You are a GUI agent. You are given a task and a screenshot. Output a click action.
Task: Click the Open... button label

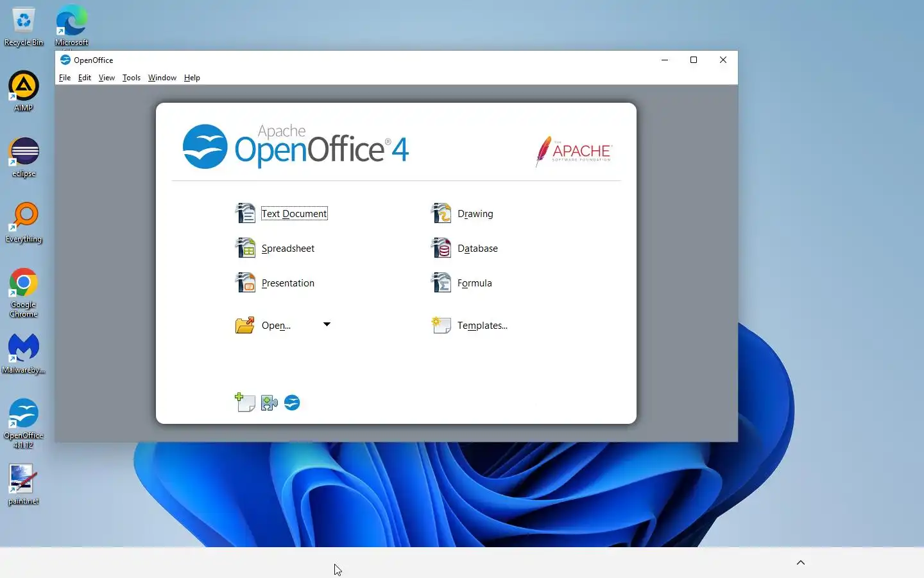point(276,325)
